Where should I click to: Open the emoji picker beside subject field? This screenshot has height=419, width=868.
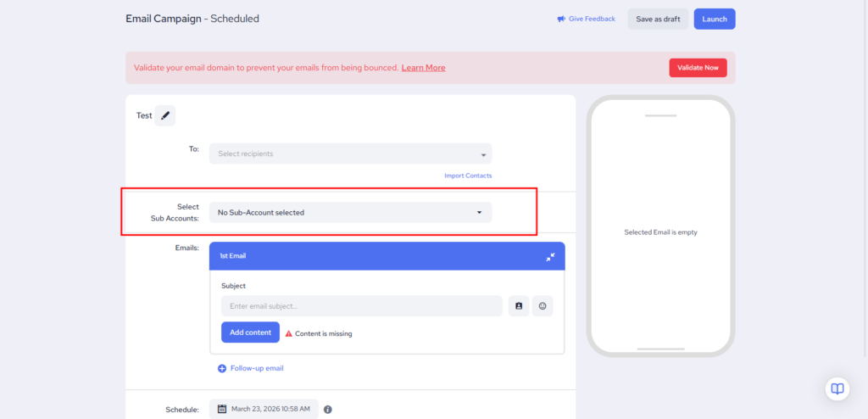[542, 306]
